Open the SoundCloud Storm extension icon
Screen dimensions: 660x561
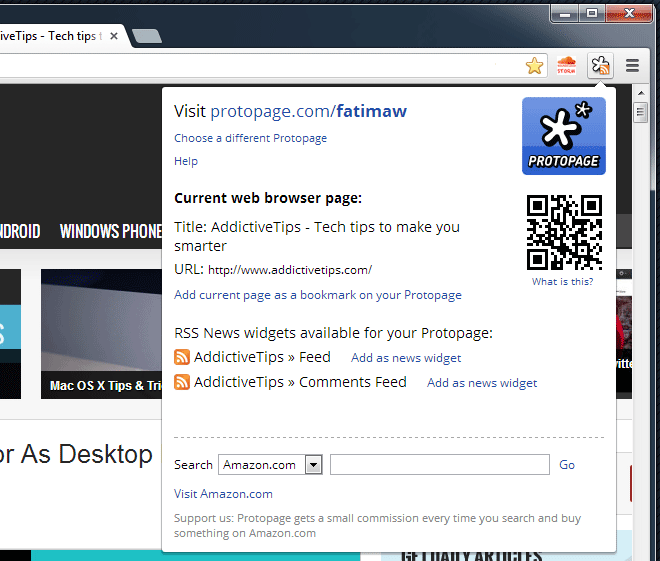566,66
